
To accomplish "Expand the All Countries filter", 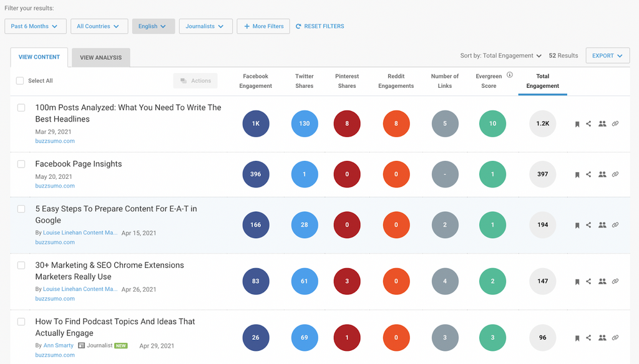I will point(99,26).
